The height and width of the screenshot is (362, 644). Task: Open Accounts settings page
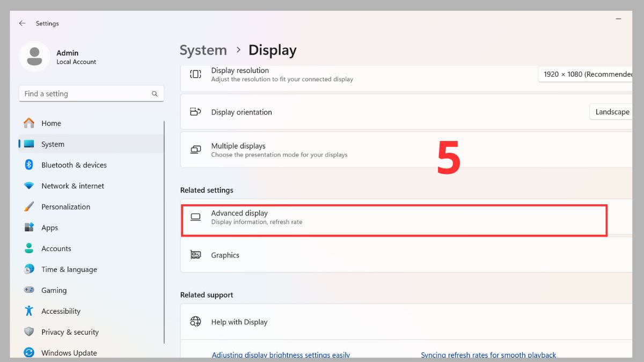91,249
